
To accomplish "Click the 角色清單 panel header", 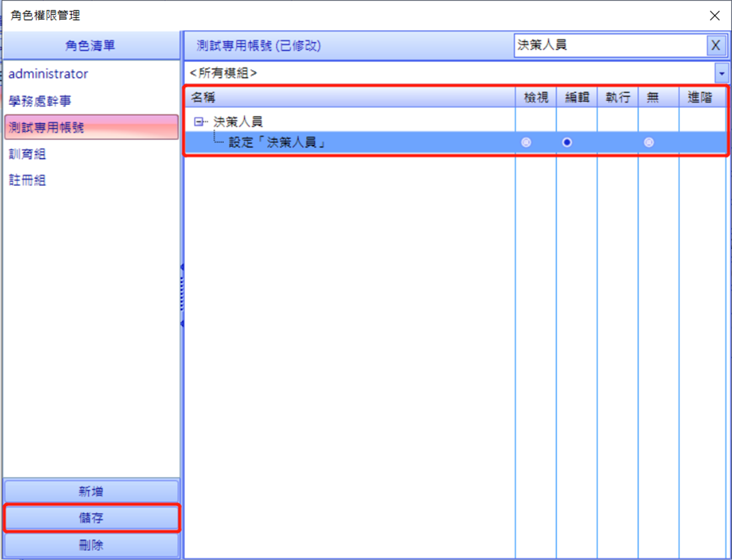I will coord(91,46).
